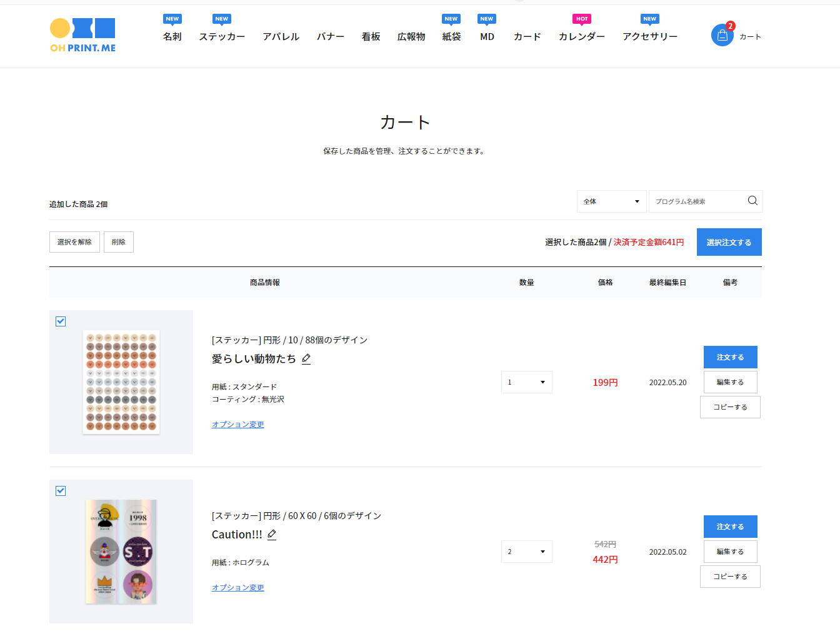Click the プログラム名検索 search field
The width and height of the screenshot is (840, 631).
point(697,201)
